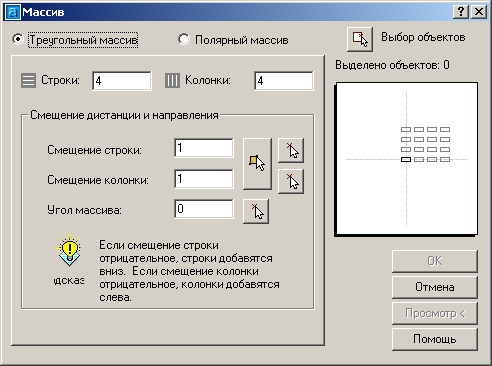Click the Выбор объектов pick icon button
This screenshot has width=492, height=366.
pyautogui.click(x=360, y=39)
